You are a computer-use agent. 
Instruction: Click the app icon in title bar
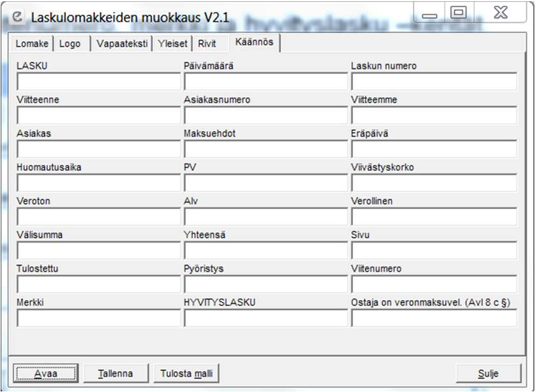coord(17,17)
